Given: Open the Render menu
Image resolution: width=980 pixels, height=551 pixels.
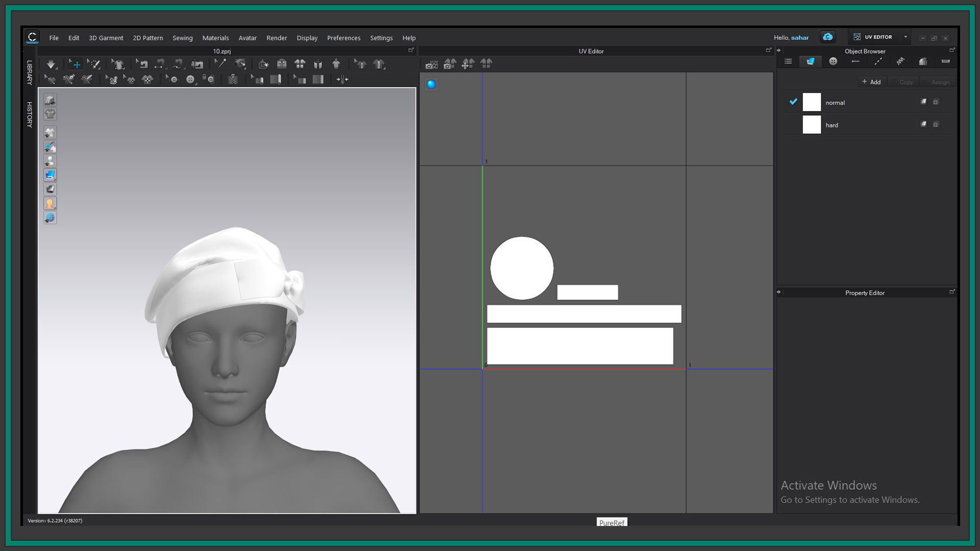Looking at the screenshot, I should click(277, 38).
